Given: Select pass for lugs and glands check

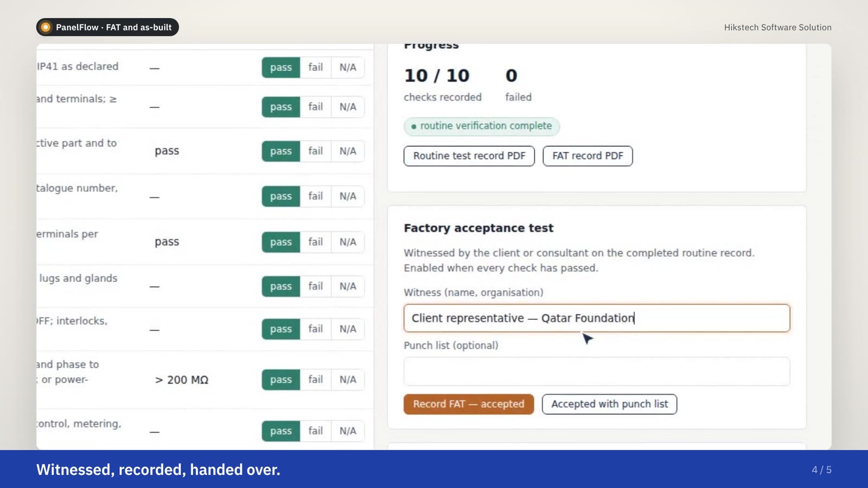Looking at the screenshot, I should [x=281, y=286].
